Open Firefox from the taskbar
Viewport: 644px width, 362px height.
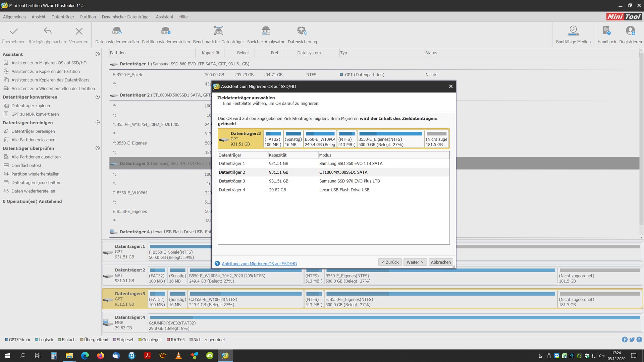click(100, 356)
